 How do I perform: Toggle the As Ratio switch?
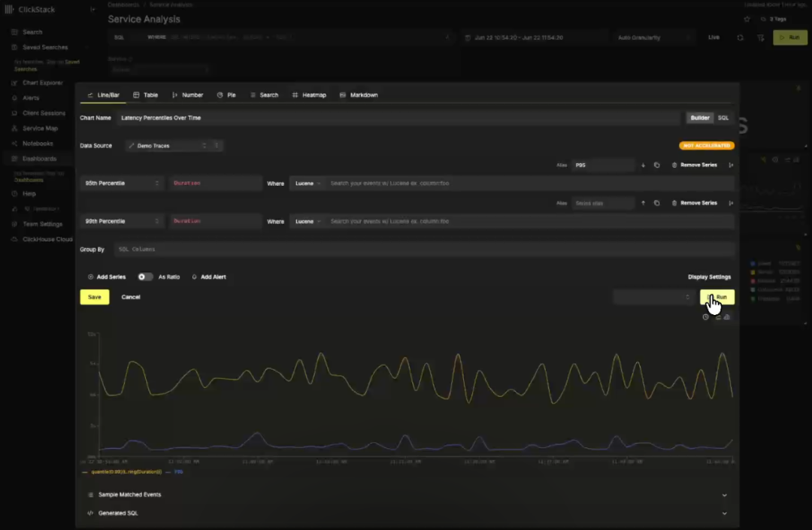coord(145,277)
